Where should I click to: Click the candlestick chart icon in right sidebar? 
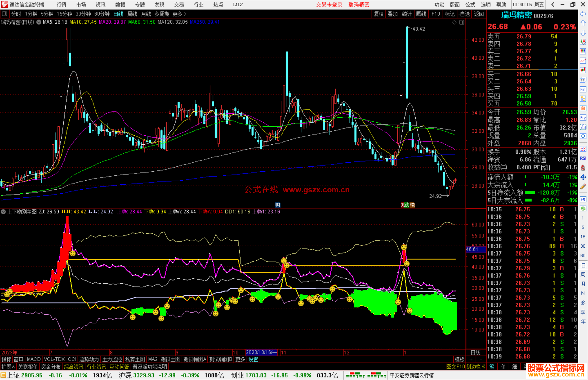point(583,70)
